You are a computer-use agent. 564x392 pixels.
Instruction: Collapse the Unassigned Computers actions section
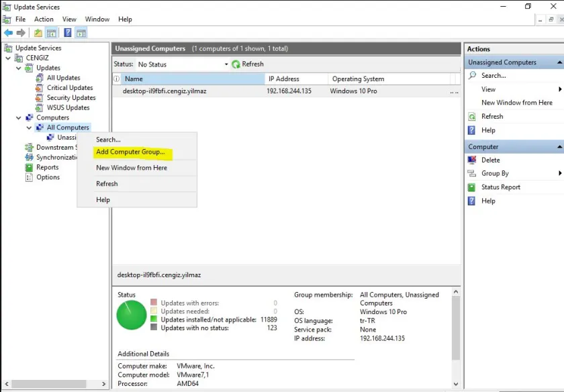[x=559, y=62]
